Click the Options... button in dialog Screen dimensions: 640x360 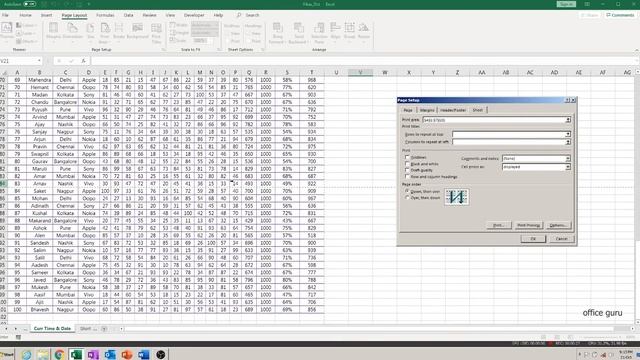pyautogui.click(x=558, y=225)
